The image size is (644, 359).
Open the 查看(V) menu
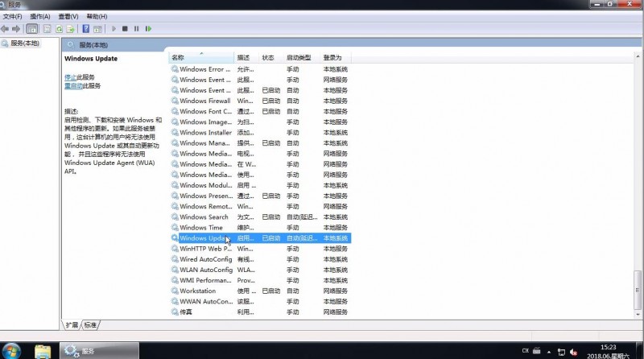(68, 16)
